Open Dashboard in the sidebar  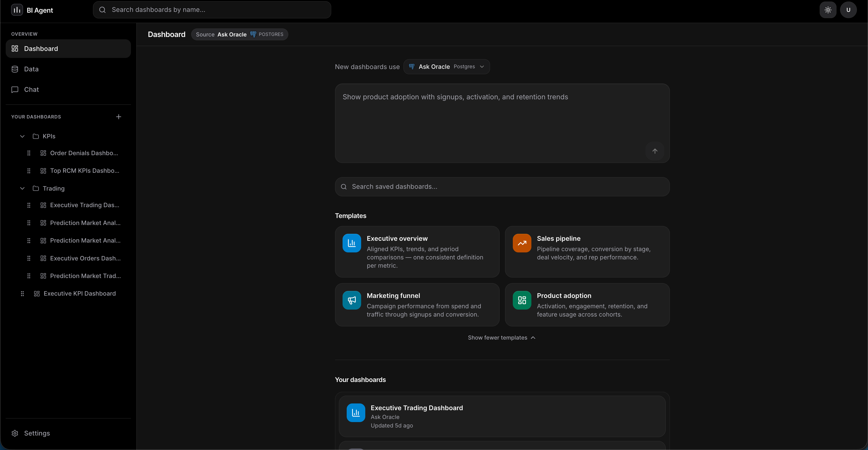point(68,49)
